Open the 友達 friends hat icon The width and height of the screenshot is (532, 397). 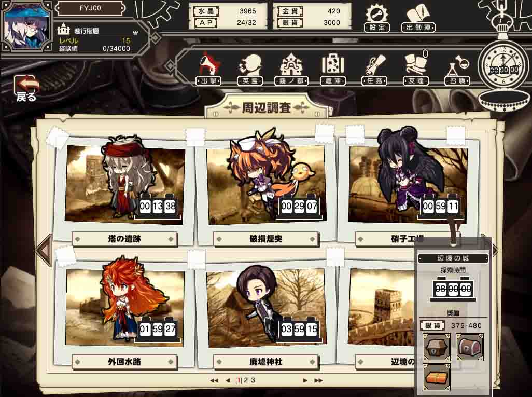(x=416, y=69)
